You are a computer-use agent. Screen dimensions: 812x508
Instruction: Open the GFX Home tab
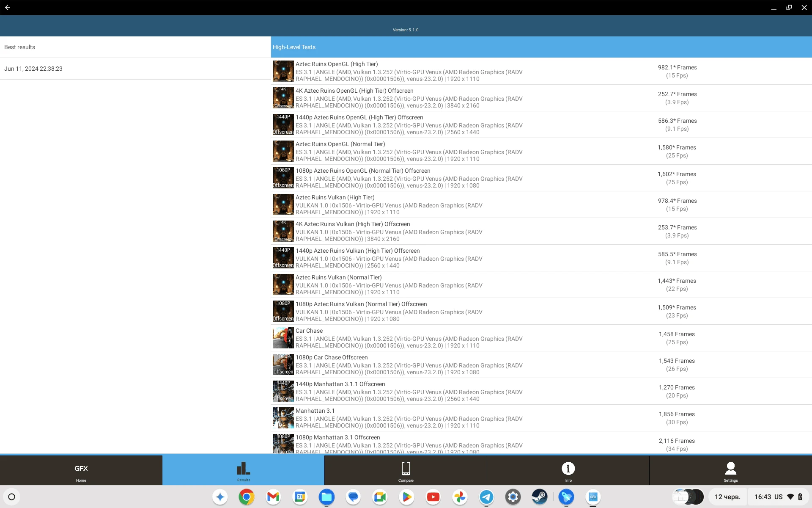81,470
